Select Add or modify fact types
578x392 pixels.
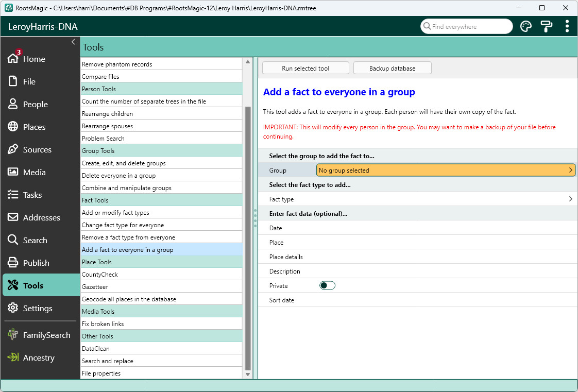pos(161,212)
